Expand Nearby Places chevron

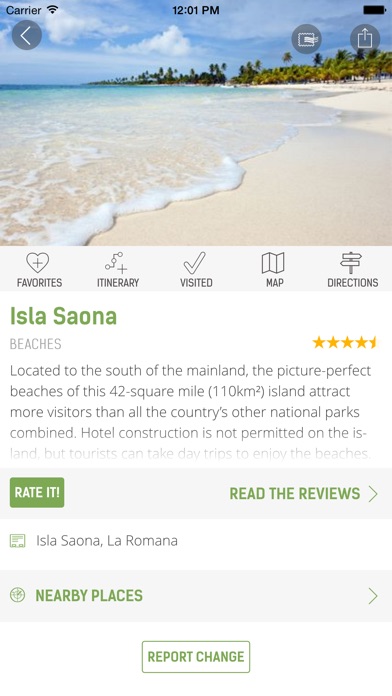pyautogui.click(x=373, y=596)
